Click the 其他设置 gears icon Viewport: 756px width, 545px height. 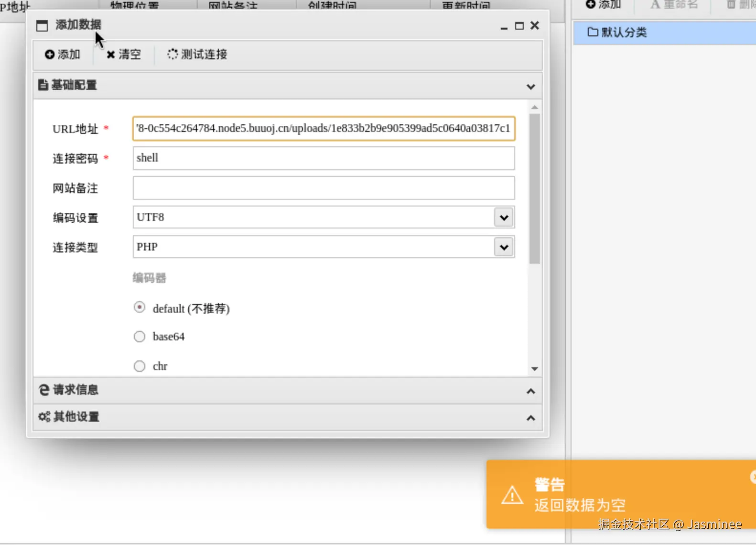tap(44, 417)
